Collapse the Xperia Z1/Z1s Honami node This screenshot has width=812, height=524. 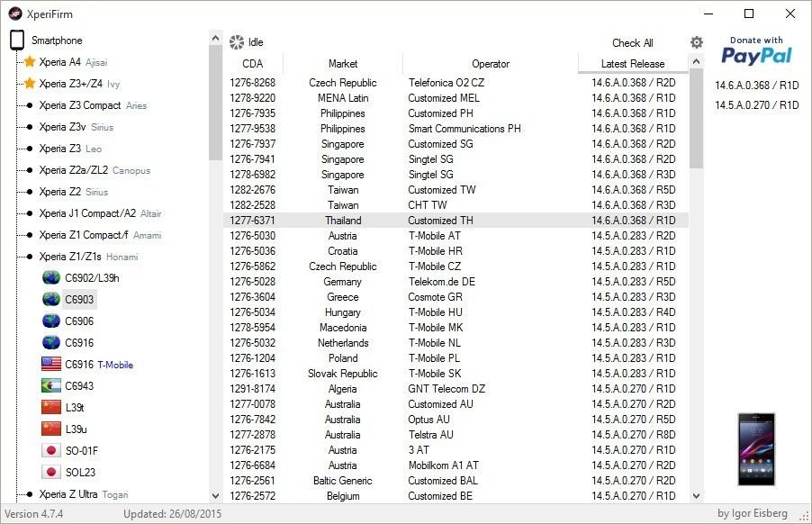coord(30,257)
